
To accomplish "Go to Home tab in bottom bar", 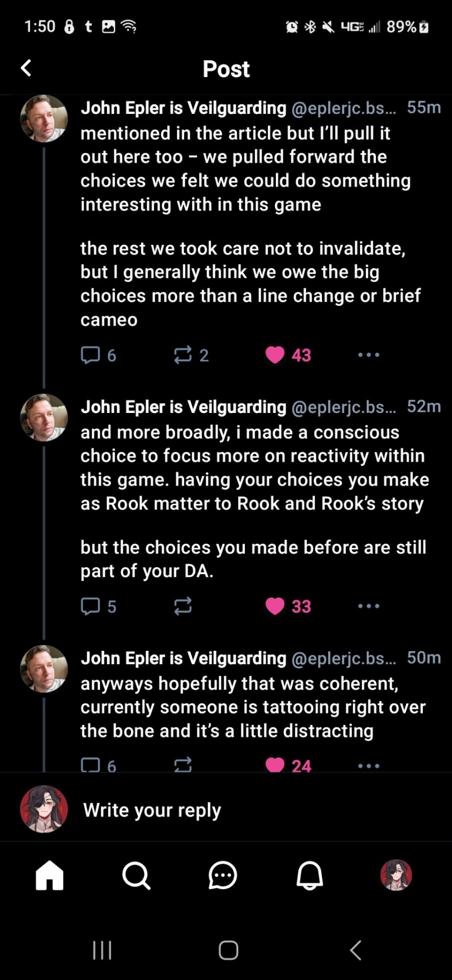I will coord(49,875).
